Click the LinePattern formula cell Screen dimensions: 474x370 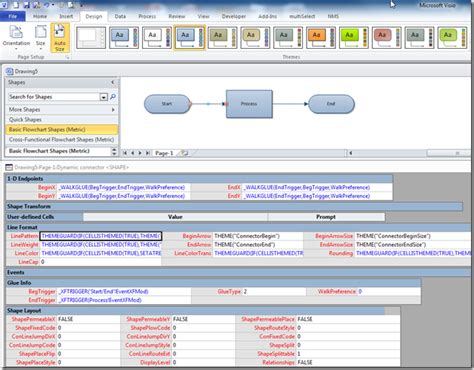(101, 236)
